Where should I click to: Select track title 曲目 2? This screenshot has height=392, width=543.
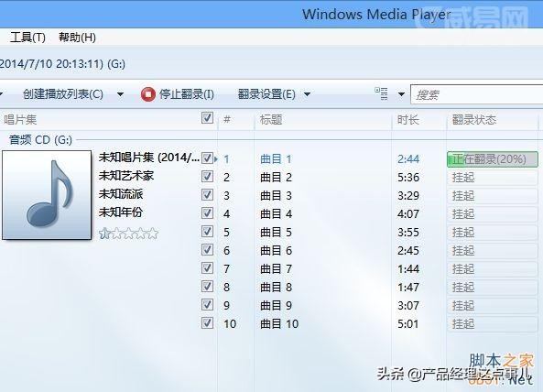[276, 178]
